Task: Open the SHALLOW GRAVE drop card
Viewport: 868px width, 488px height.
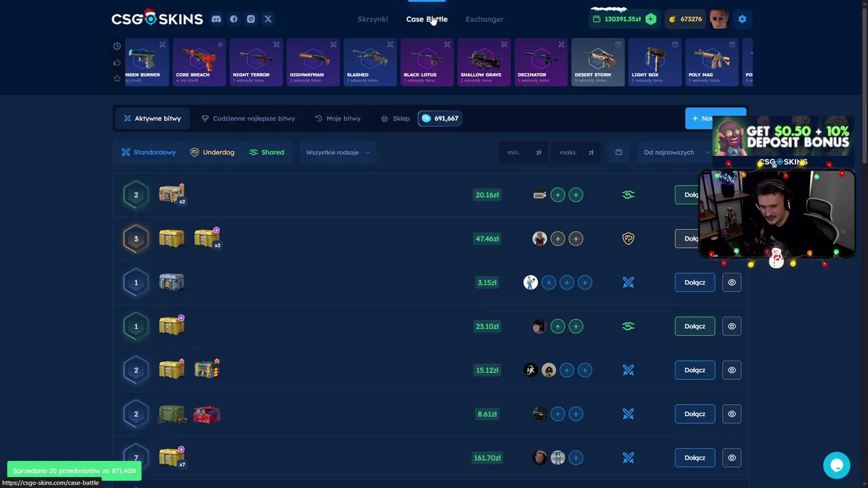Action: tap(484, 62)
